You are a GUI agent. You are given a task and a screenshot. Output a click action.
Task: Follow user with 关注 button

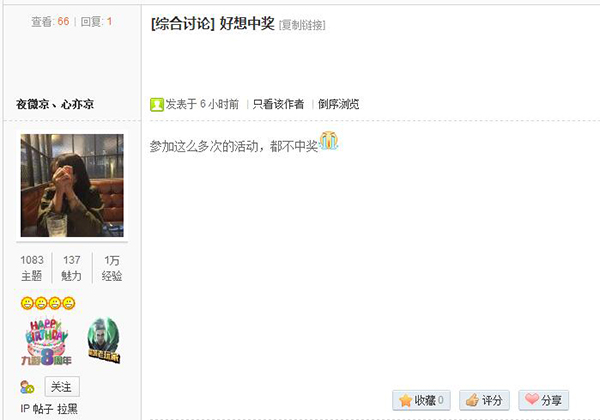coord(62,387)
